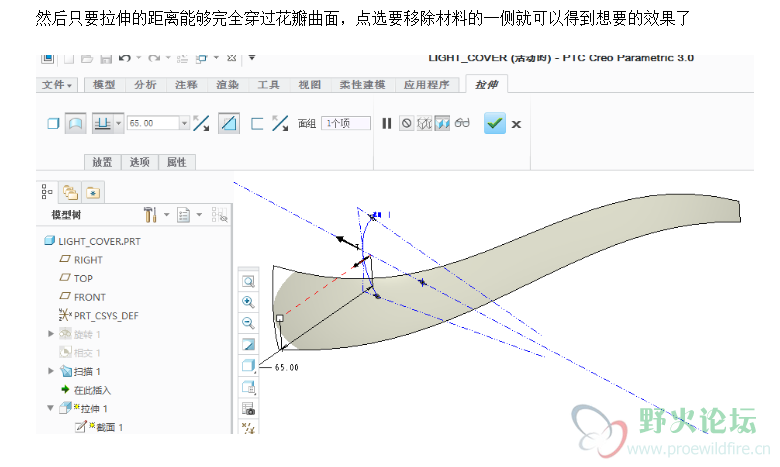The image size is (780, 467).
Task: Open the folder browser navigator tab
Action: click(70, 192)
